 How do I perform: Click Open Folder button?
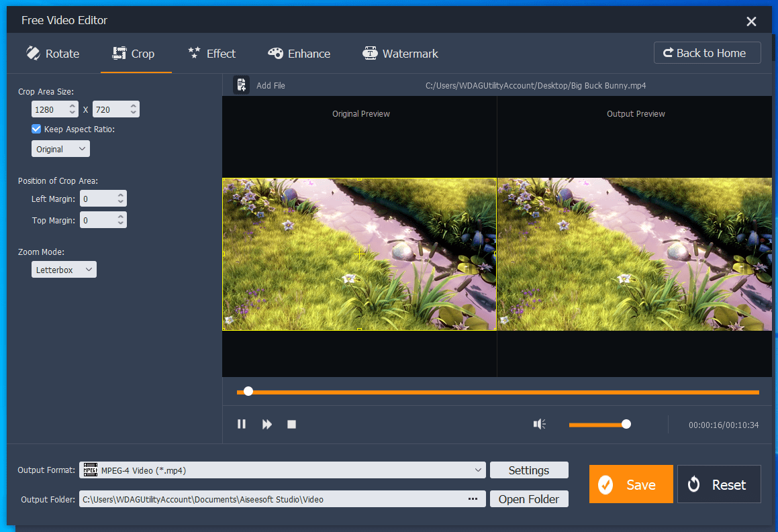pyautogui.click(x=529, y=498)
